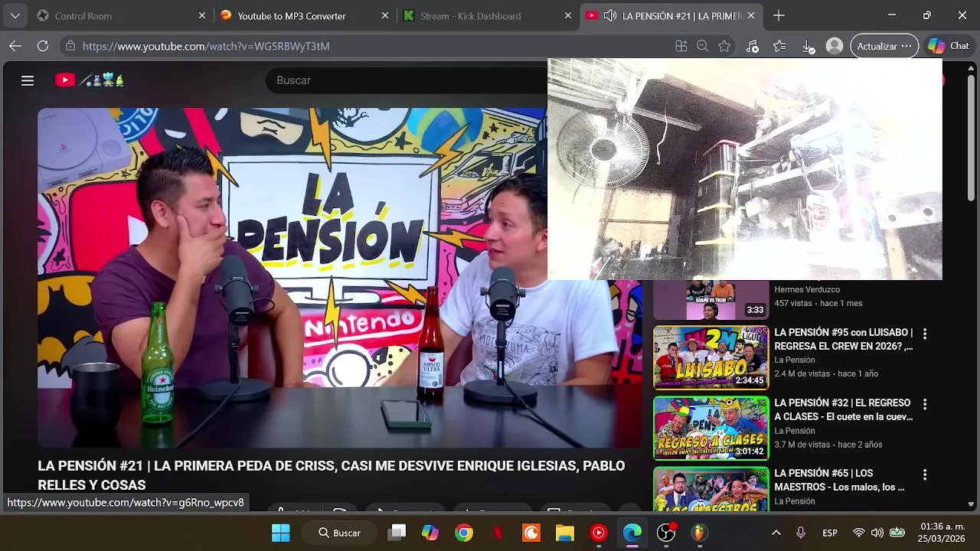Close the Control Room tab
The image size is (980, 551).
[202, 15]
